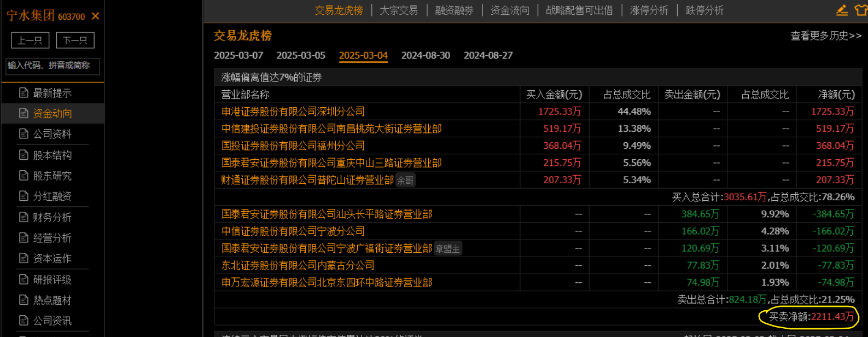This screenshot has width=868, height=337.
Task: Go to next stock 下一只
Action: (x=75, y=40)
